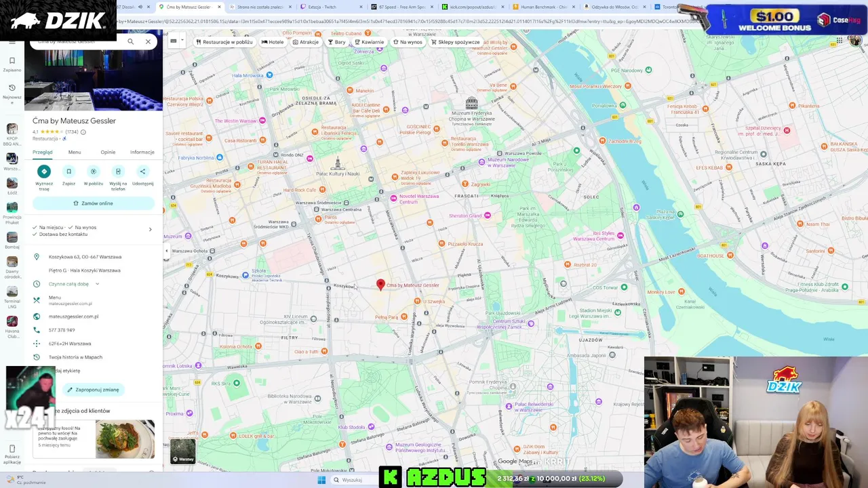868x488 pixels.
Task: Select the Na wynos filter chip
Action: tap(408, 42)
